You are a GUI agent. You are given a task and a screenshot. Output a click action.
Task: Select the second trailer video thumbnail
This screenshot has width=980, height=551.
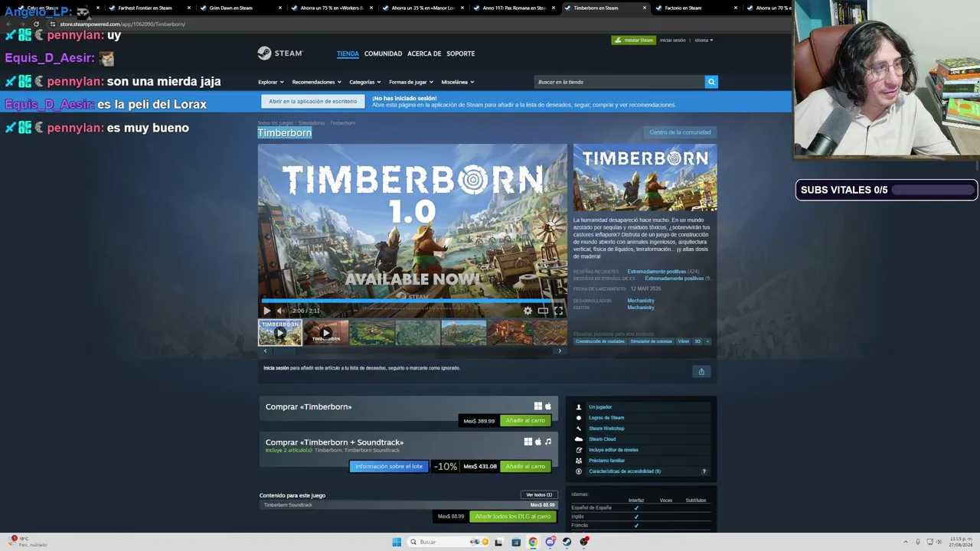coord(326,333)
